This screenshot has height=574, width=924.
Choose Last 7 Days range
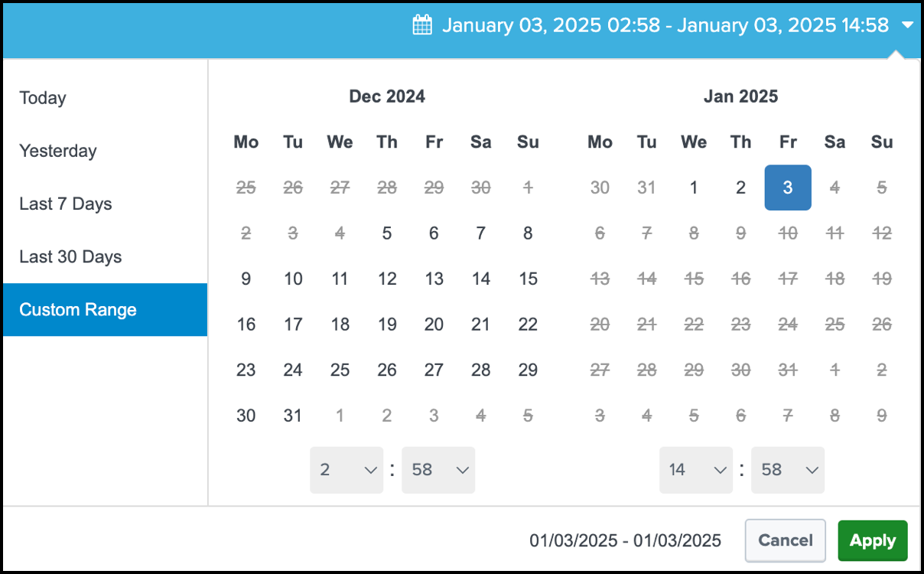click(x=65, y=204)
